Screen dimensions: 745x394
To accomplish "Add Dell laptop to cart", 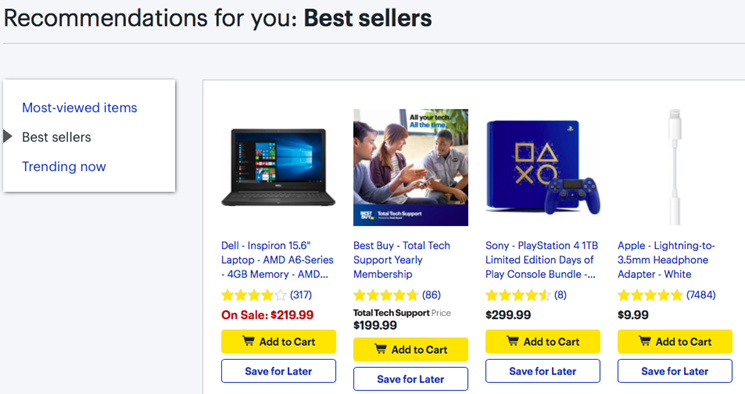I will click(x=278, y=342).
